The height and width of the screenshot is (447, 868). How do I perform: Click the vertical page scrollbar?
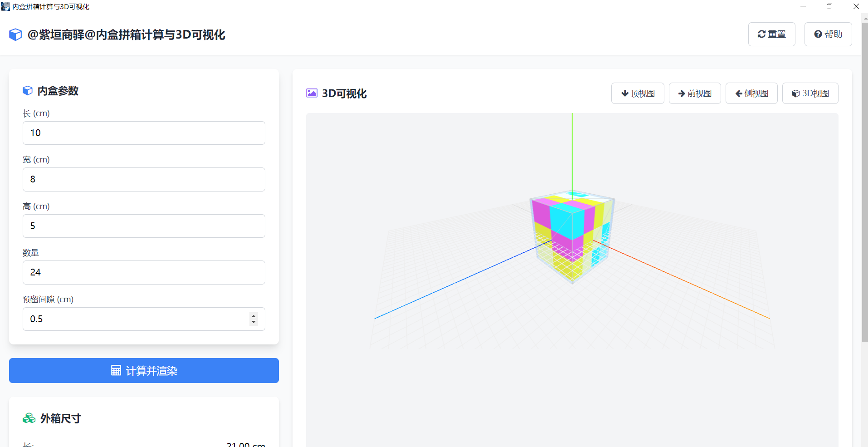[864, 182]
